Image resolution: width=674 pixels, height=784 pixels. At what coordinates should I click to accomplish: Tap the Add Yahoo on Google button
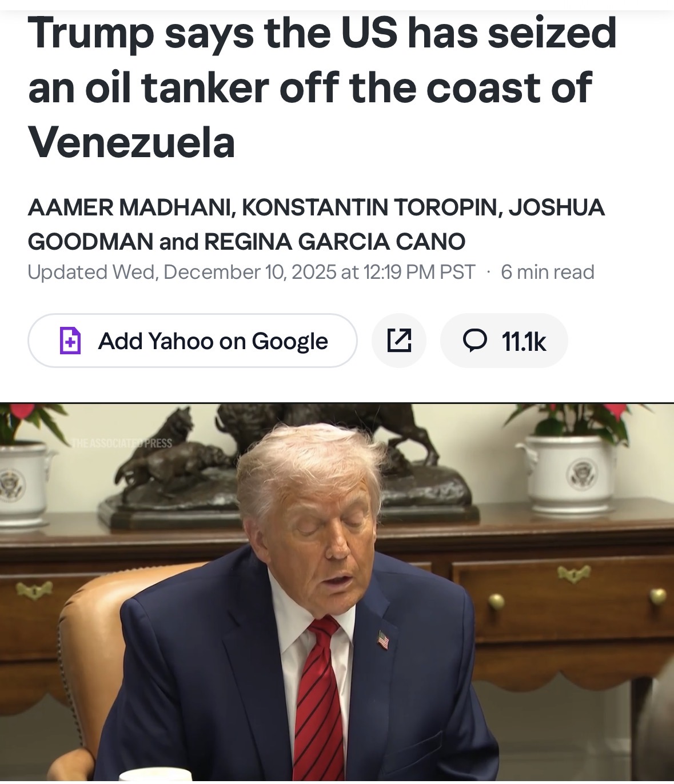click(x=193, y=341)
